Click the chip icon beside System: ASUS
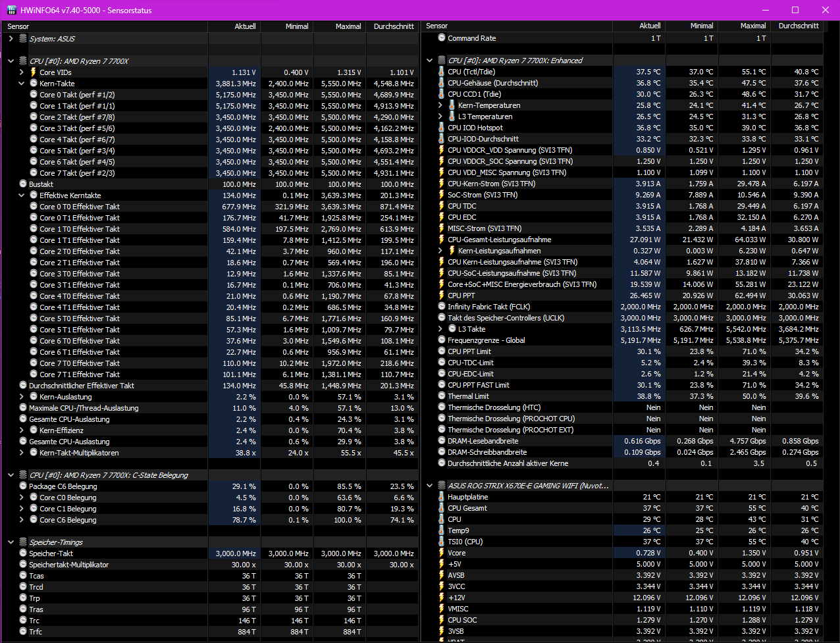The height and width of the screenshot is (643, 840). (x=23, y=39)
